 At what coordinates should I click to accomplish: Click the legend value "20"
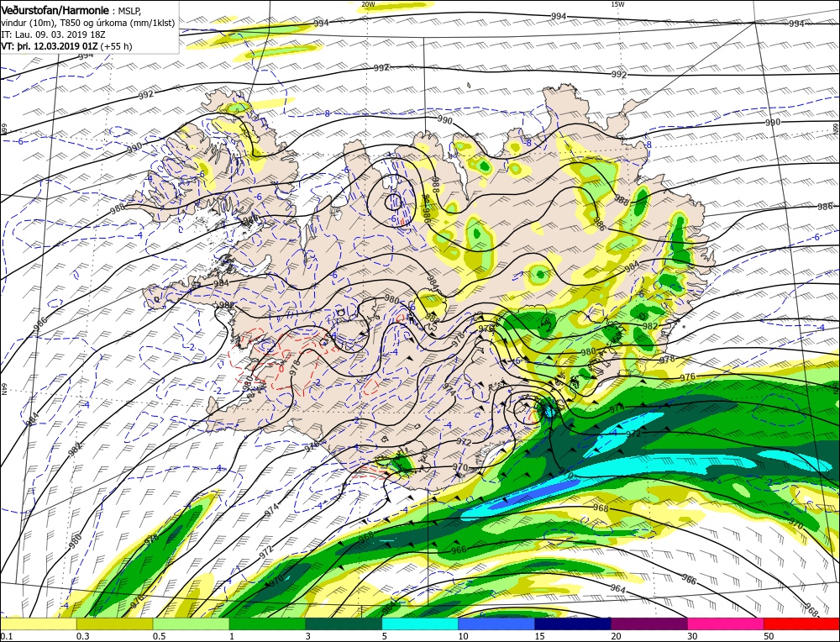(616, 635)
